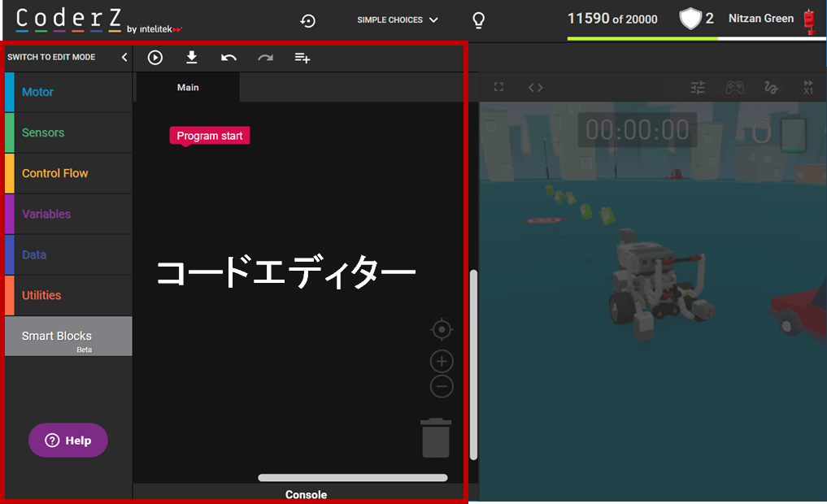The height and width of the screenshot is (504, 827).
Task: Collapse the block categories sidebar
Action: pos(124,58)
